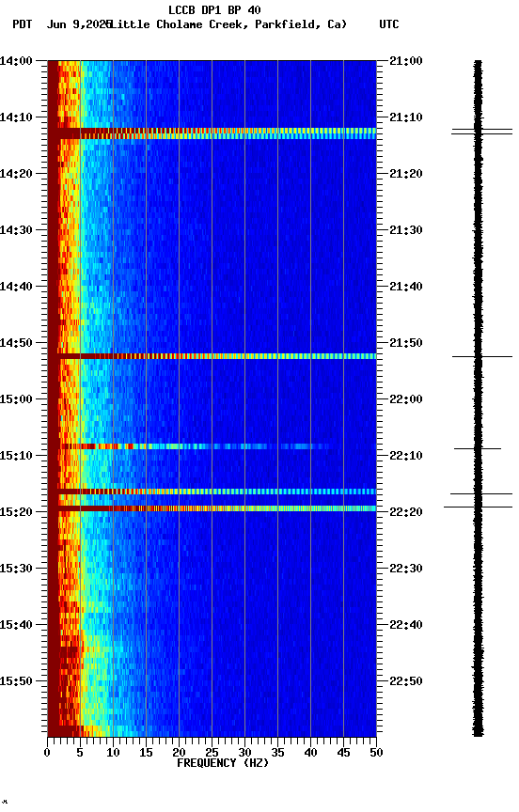Click the 14:20 PDT time label
The width and height of the screenshot is (519, 812).
click(x=16, y=174)
